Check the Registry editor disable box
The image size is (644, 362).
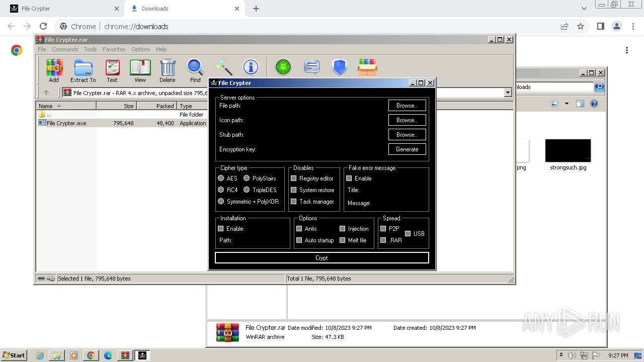(x=294, y=178)
